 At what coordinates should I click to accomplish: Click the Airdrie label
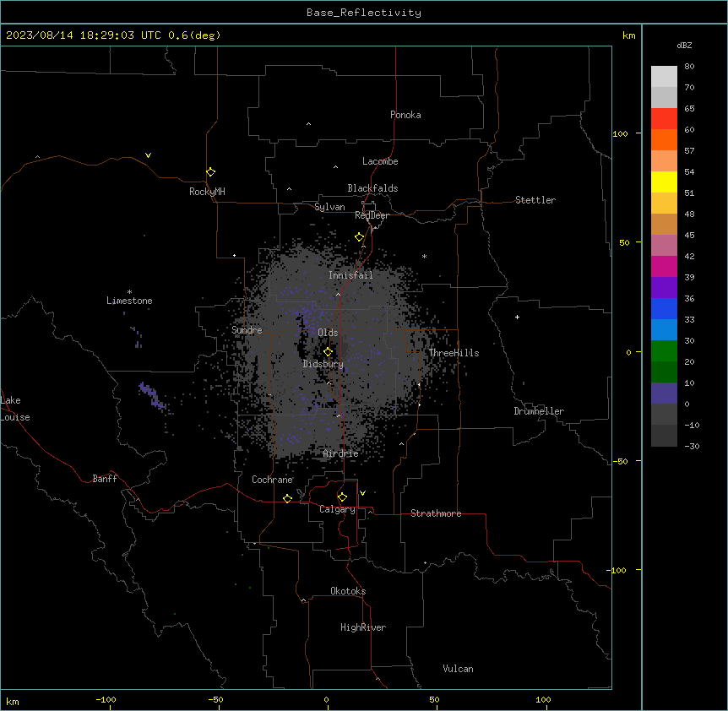pyautogui.click(x=341, y=453)
